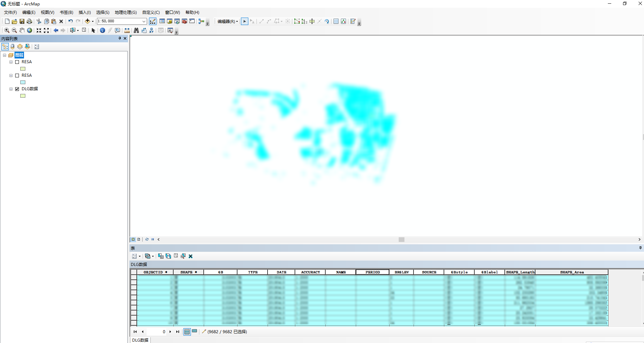Select the DLG数据 tab below the table

(x=140, y=340)
